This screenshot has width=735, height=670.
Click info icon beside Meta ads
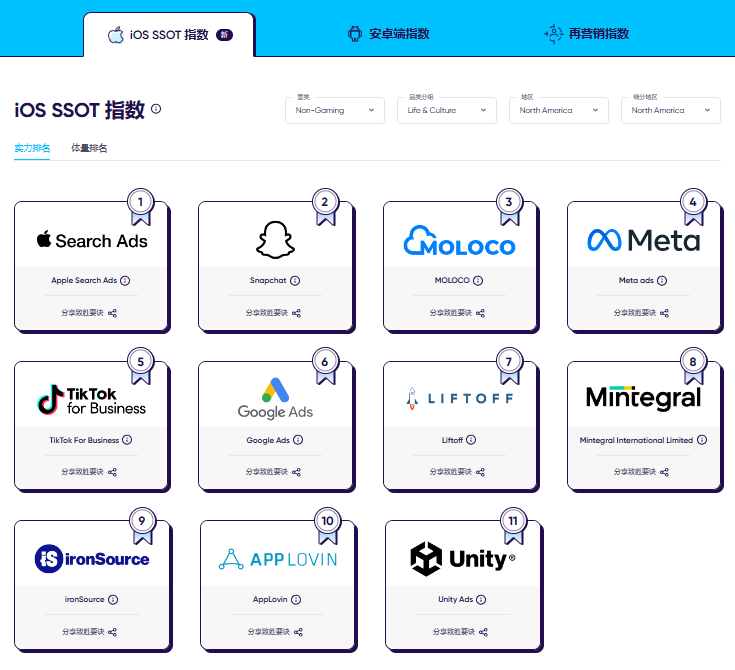click(662, 280)
